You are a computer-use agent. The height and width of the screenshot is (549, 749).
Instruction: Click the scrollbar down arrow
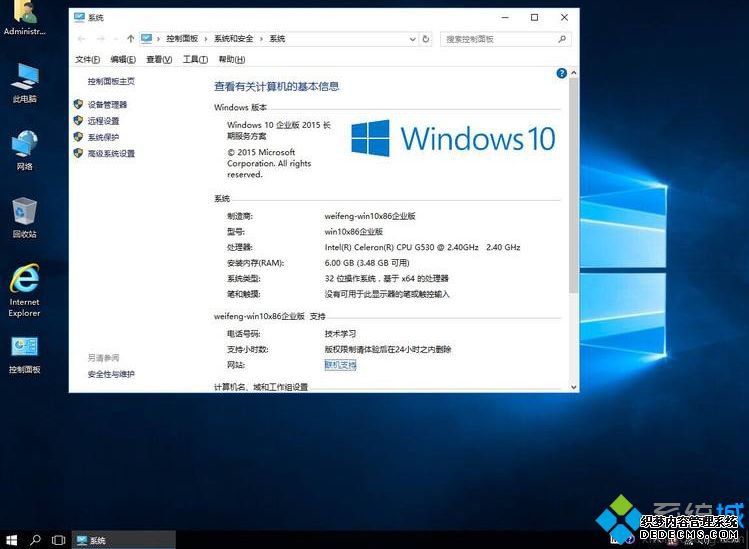point(574,387)
